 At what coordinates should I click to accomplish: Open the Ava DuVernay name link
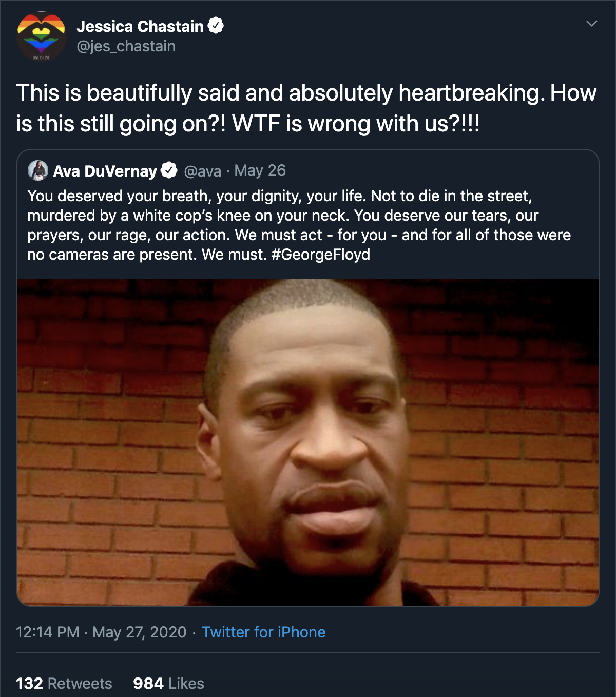point(105,171)
